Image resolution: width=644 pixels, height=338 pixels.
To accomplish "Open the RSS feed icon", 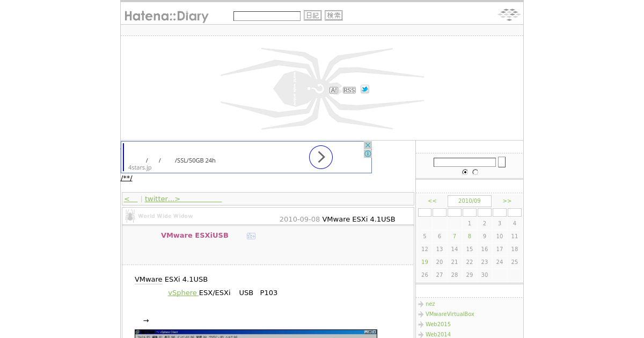I will (349, 90).
